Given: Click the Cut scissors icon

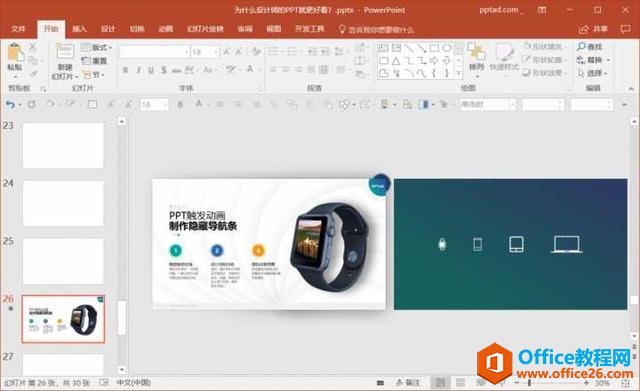Looking at the screenshot, I should coord(33,47).
